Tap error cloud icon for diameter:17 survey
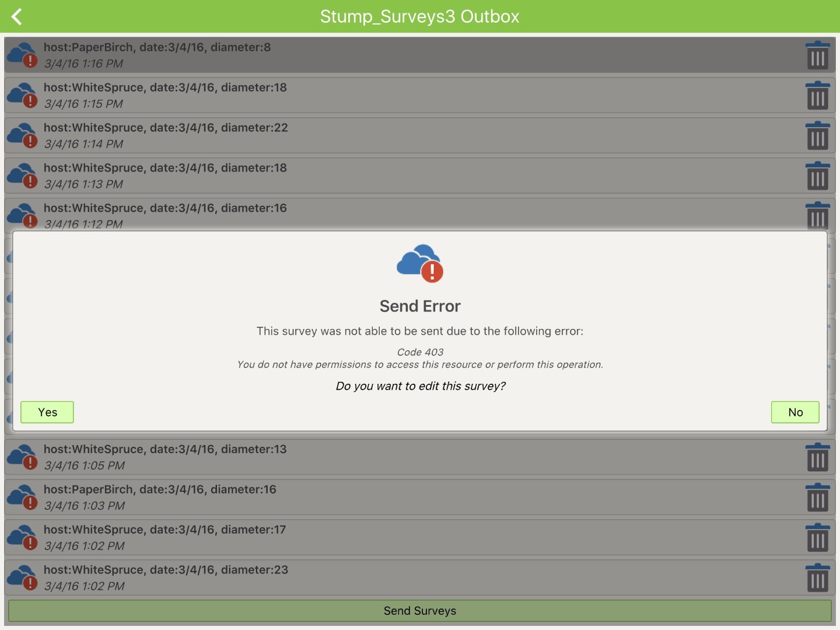Screen dimensions: 840x630 pos(22,538)
